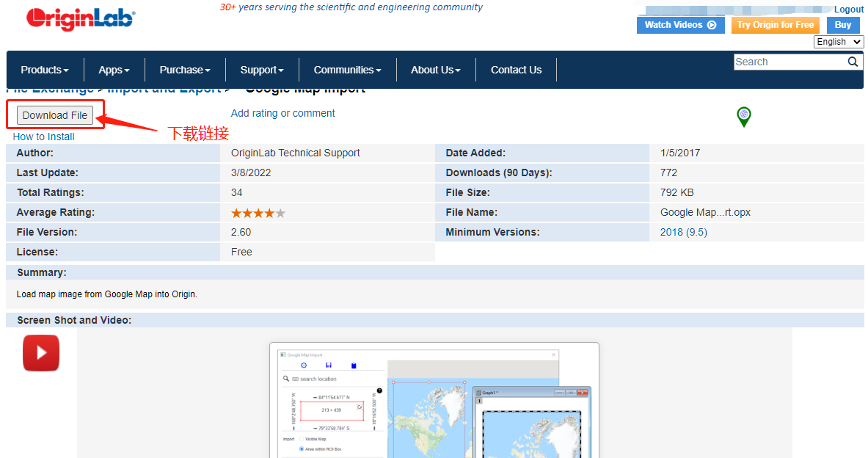The height and width of the screenshot is (458, 868).
Task: Expand the Purchase menu
Action: [185, 70]
